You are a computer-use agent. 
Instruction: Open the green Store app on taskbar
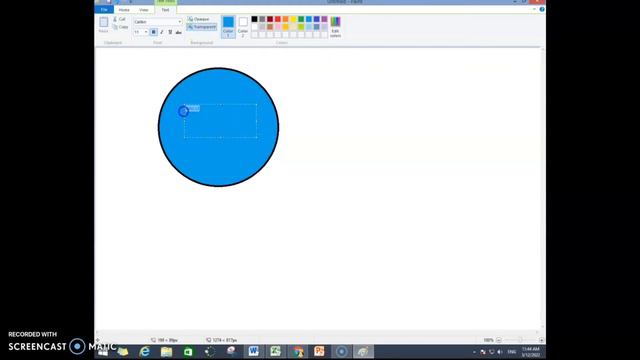pyautogui.click(x=188, y=352)
